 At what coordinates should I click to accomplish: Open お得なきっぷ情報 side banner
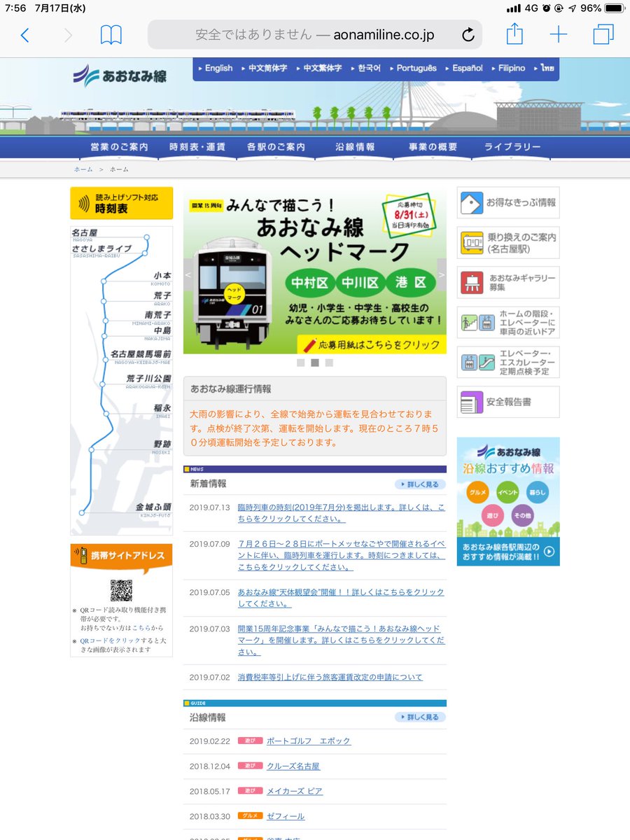coord(508,203)
